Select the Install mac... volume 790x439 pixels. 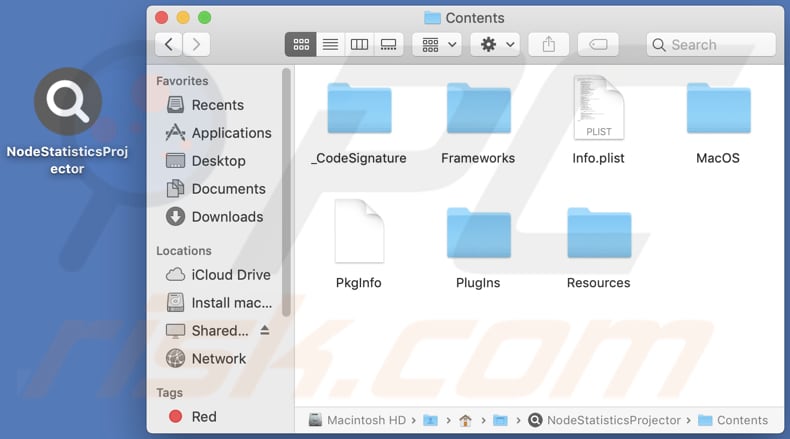[x=219, y=303]
